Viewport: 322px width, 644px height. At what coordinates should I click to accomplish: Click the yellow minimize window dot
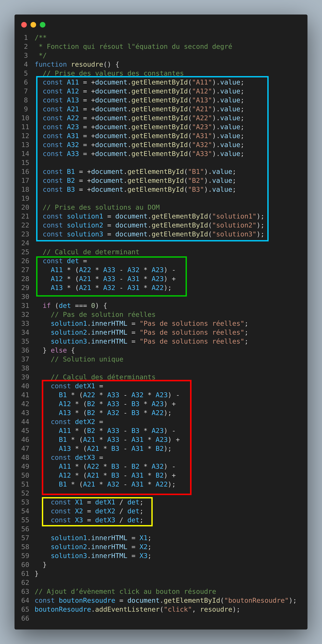pyautogui.click(x=33, y=25)
